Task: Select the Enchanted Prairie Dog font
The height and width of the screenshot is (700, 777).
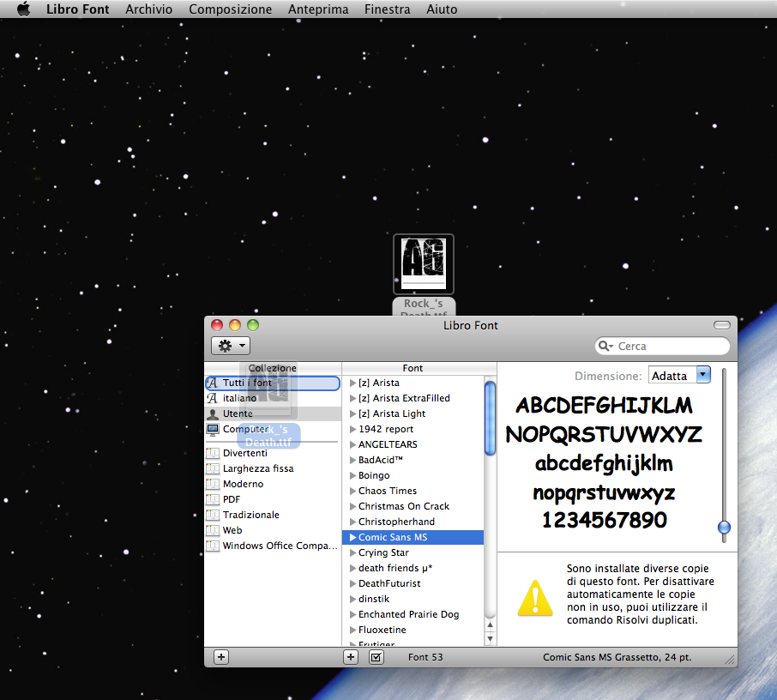Action: [413, 613]
